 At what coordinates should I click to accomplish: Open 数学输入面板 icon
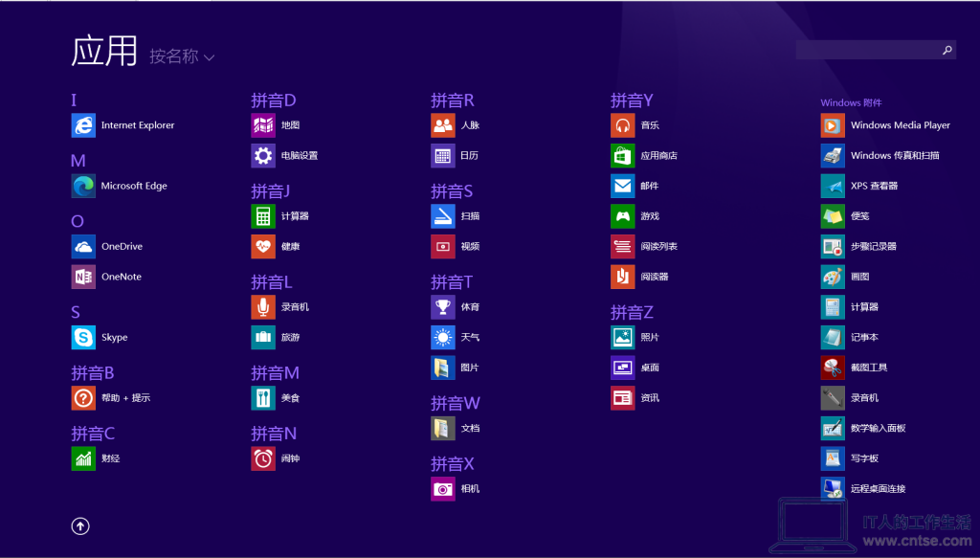click(x=833, y=429)
